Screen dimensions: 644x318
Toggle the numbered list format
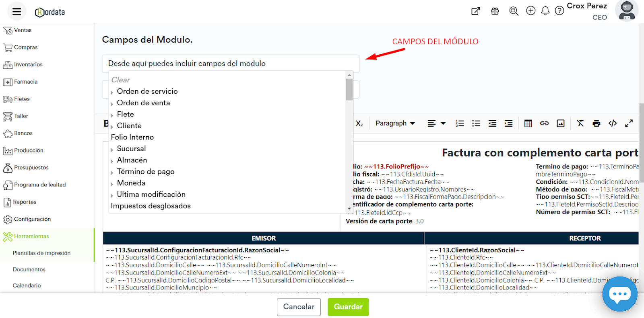point(460,123)
